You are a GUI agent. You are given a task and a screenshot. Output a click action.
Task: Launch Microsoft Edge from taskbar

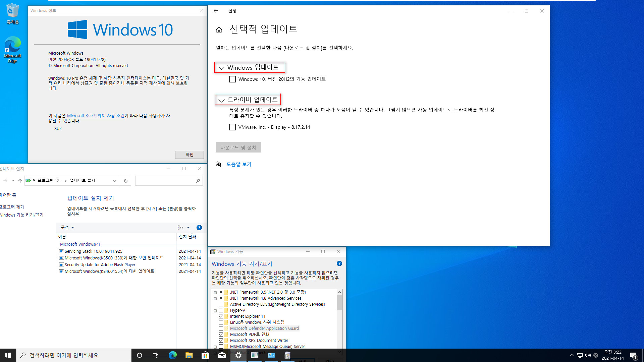tap(172, 355)
